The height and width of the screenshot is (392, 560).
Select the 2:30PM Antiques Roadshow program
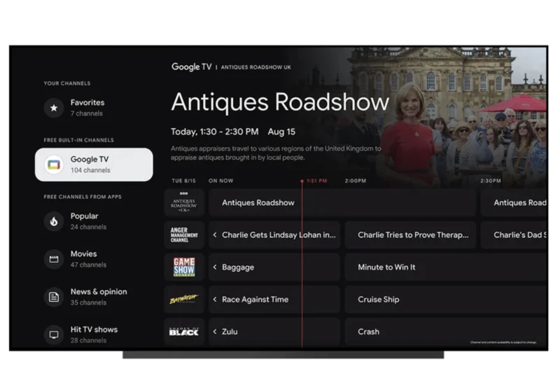coord(514,203)
